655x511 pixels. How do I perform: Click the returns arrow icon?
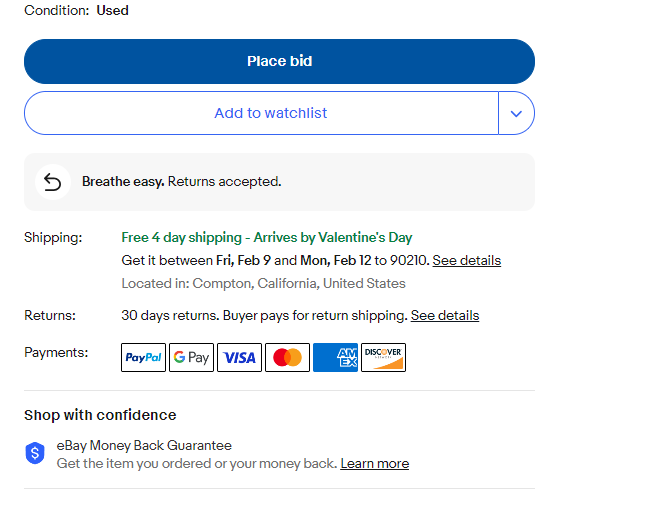(53, 182)
